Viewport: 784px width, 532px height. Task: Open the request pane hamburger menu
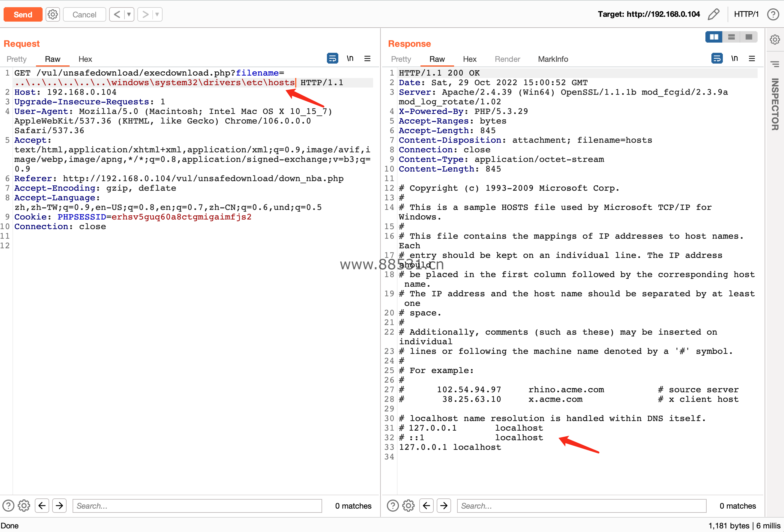367,59
